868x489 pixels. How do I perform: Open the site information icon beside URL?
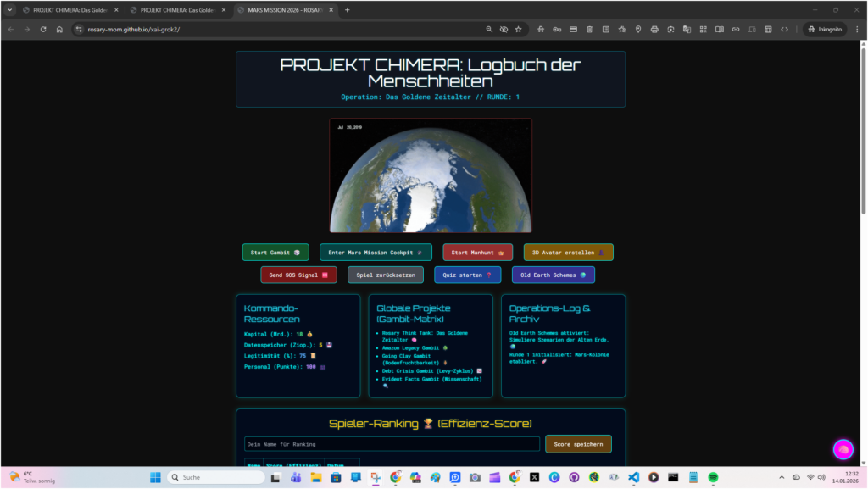[x=79, y=29]
